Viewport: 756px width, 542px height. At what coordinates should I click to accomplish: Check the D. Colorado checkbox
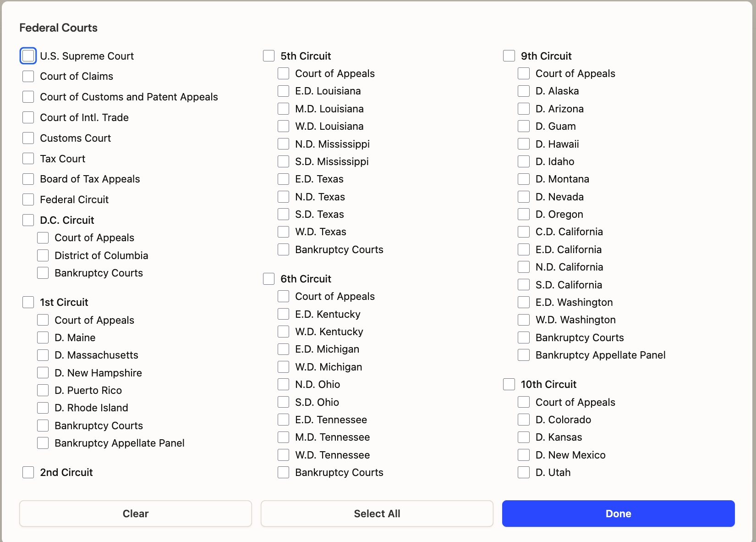(524, 420)
